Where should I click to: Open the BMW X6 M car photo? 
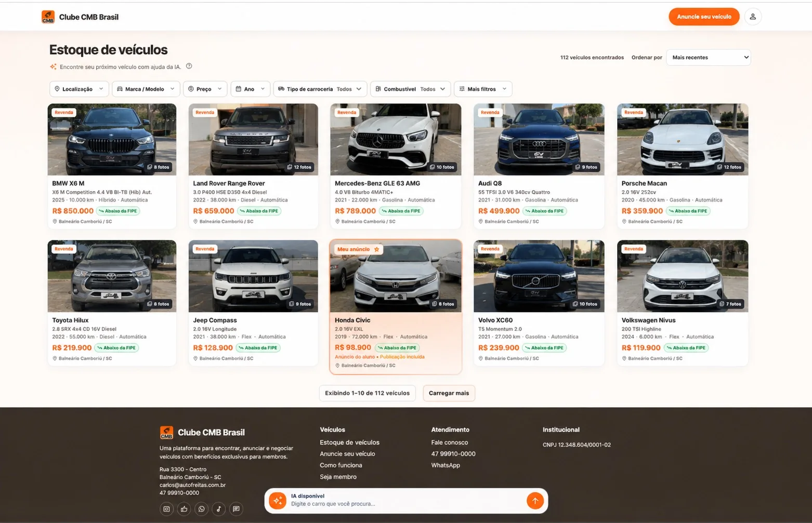[x=112, y=139]
